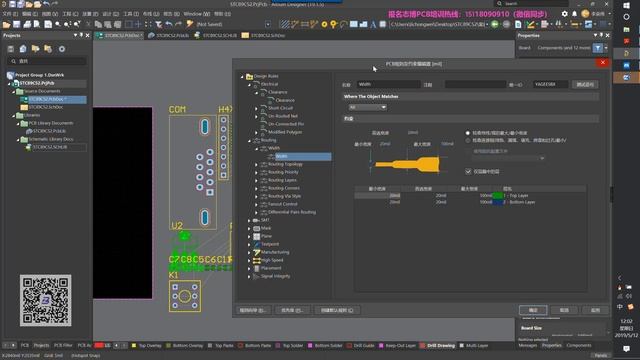Click the Apply button in rules dialog
The height and width of the screenshot is (360, 640).
595,310
